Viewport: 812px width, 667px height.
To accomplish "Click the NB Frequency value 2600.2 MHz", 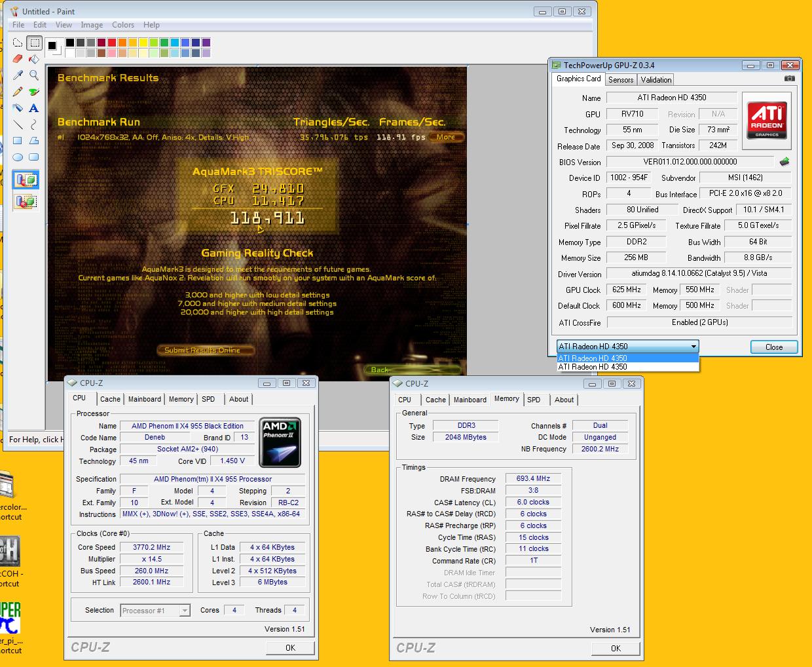I will pyautogui.click(x=600, y=449).
